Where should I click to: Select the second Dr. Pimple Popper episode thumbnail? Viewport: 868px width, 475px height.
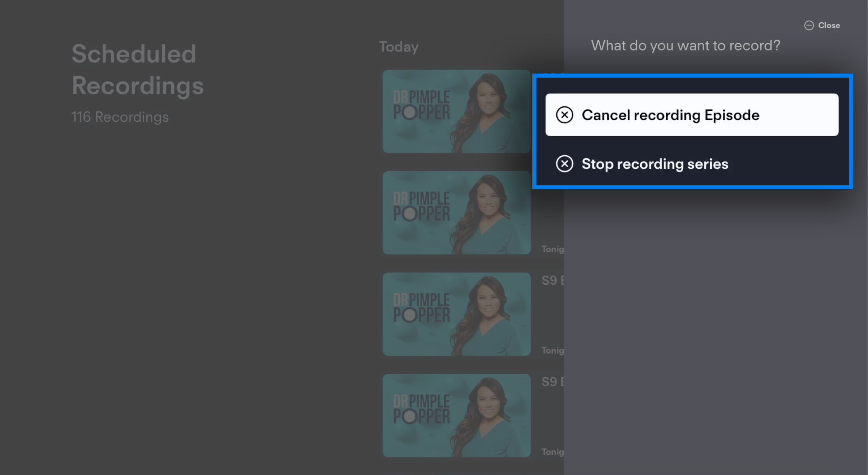[x=456, y=213]
